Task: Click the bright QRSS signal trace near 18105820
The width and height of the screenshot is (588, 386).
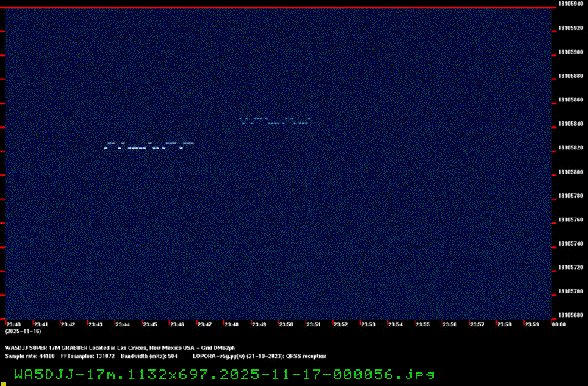Action: pyautogui.click(x=149, y=146)
